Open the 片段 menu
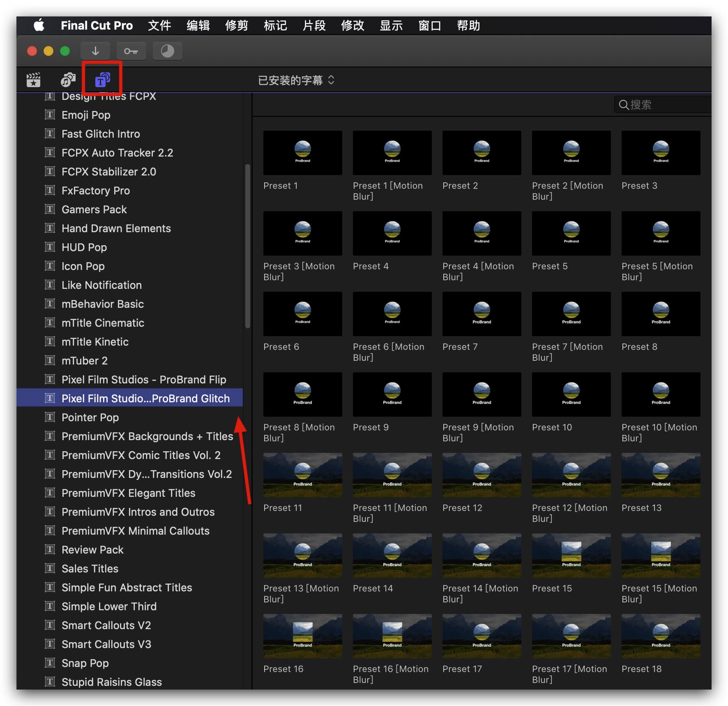 (314, 25)
